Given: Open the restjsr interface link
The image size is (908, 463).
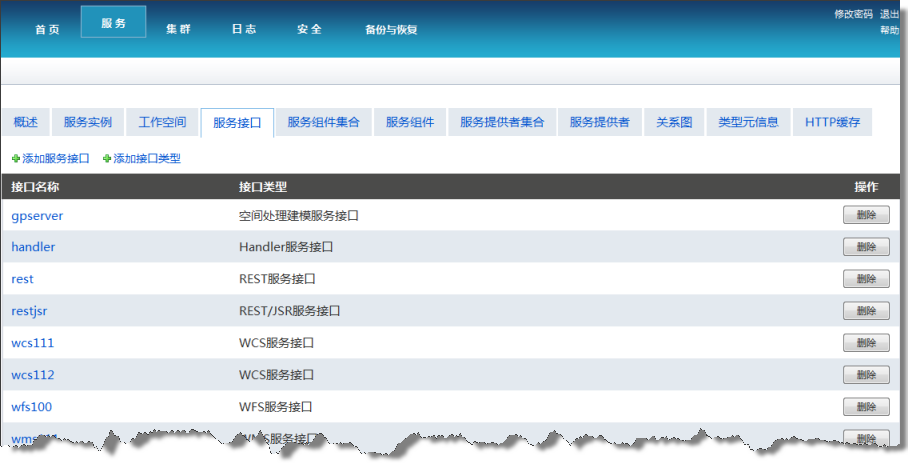Looking at the screenshot, I should [x=29, y=311].
